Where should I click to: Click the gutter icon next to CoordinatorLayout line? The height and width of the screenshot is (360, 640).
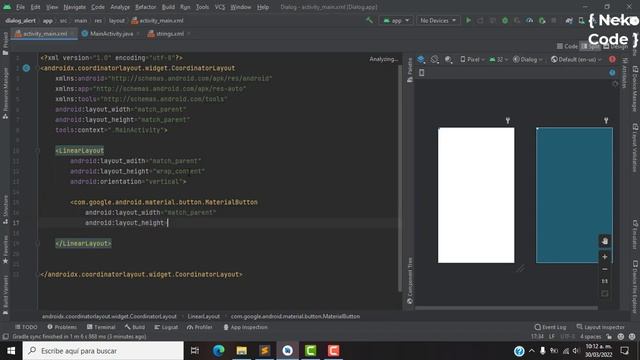pyautogui.click(x=27, y=68)
